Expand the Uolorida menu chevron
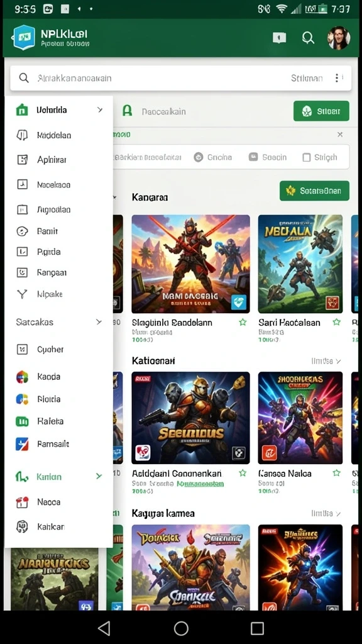 tap(100, 109)
